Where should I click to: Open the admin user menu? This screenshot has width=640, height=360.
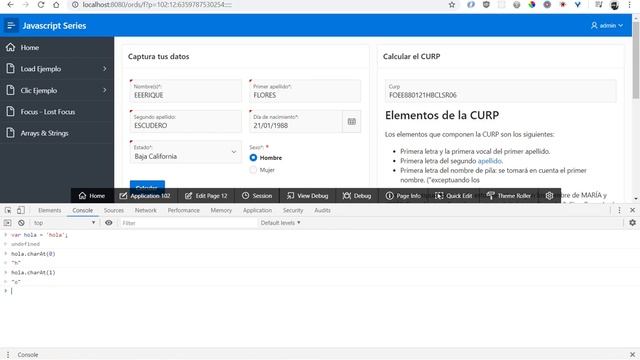coord(607,25)
